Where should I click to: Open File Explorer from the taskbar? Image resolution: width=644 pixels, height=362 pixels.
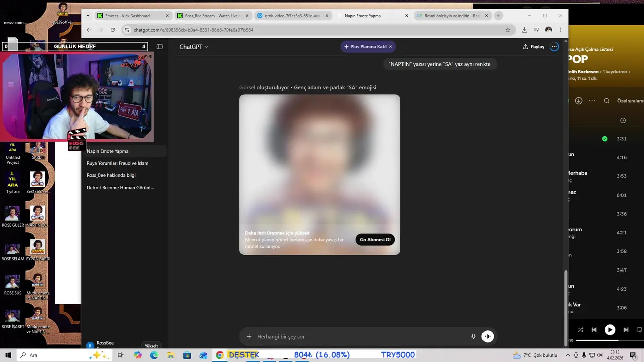point(171,355)
